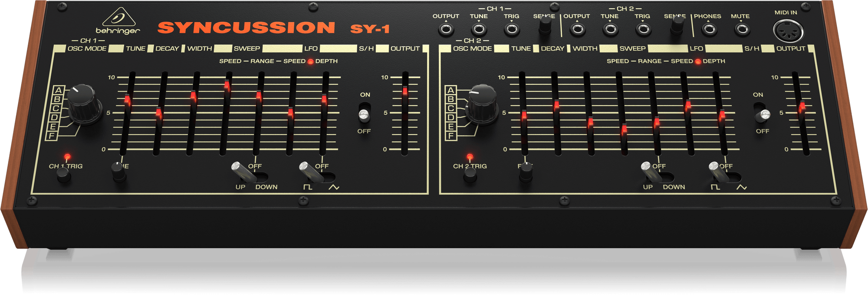The width and height of the screenshot is (868, 295).
Task: Select mode F label on CH 2
Action: pos(451,136)
